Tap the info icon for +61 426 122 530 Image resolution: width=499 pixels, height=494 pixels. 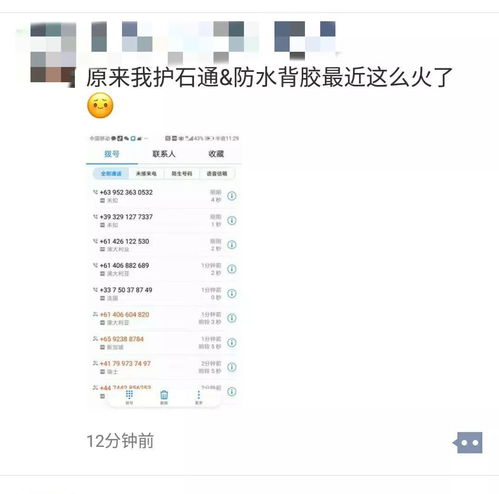coord(232,245)
